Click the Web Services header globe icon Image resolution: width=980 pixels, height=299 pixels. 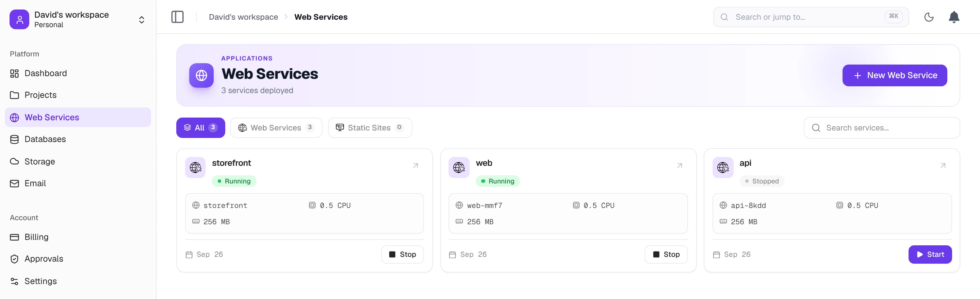201,76
